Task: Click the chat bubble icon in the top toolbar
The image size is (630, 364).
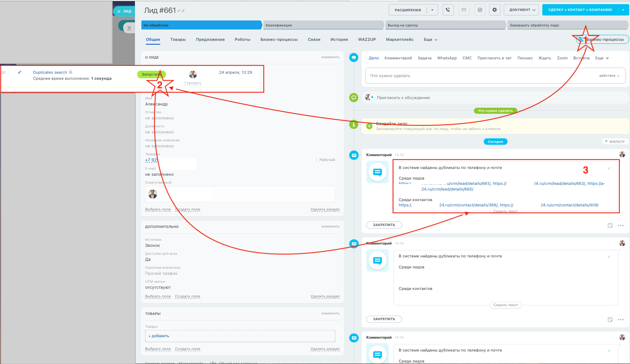Action: [480, 10]
